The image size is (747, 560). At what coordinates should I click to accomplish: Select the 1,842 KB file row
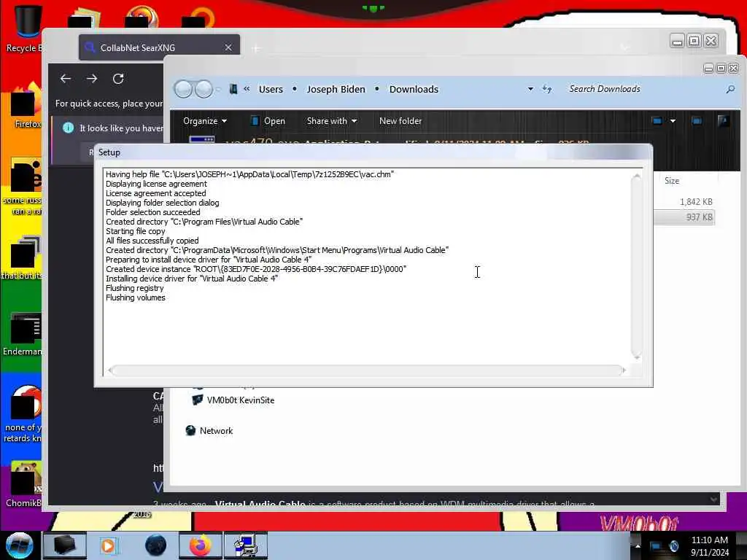(684, 202)
